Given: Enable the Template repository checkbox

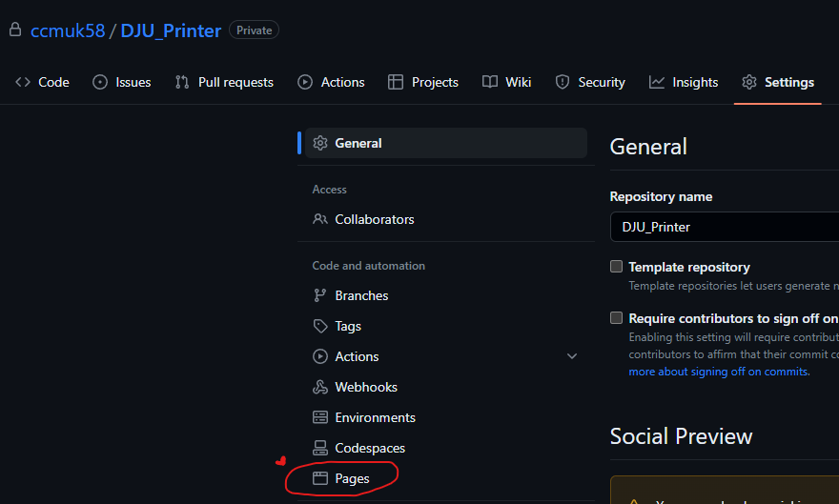Looking at the screenshot, I should click(x=617, y=266).
